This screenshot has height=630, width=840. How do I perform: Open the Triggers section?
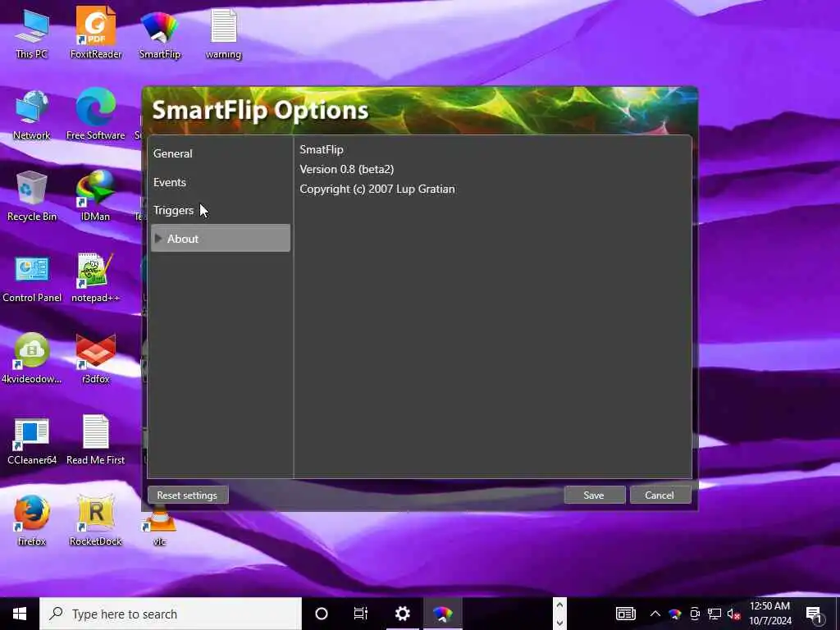coord(220,210)
